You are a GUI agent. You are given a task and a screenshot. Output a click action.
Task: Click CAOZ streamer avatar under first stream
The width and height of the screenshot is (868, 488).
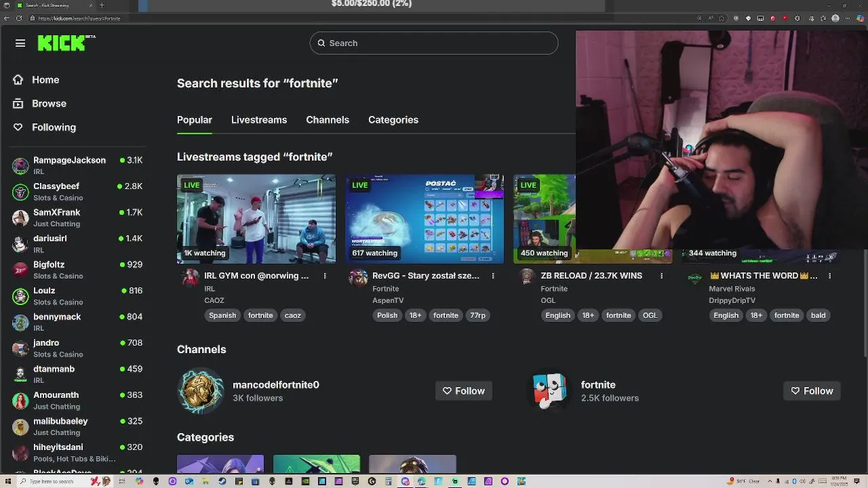click(x=190, y=277)
